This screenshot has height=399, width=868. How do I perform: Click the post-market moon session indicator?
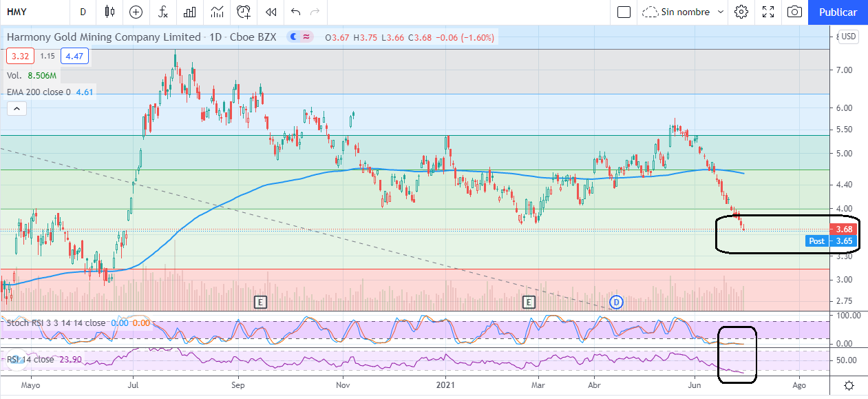[x=294, y=37]
